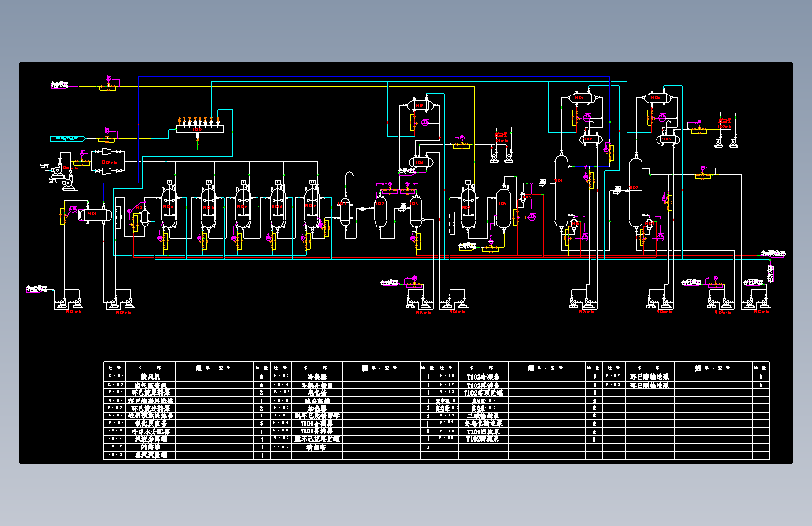
Task: Click the cyan feed inlet arrow tag
Action: click(x=67, y=139)
